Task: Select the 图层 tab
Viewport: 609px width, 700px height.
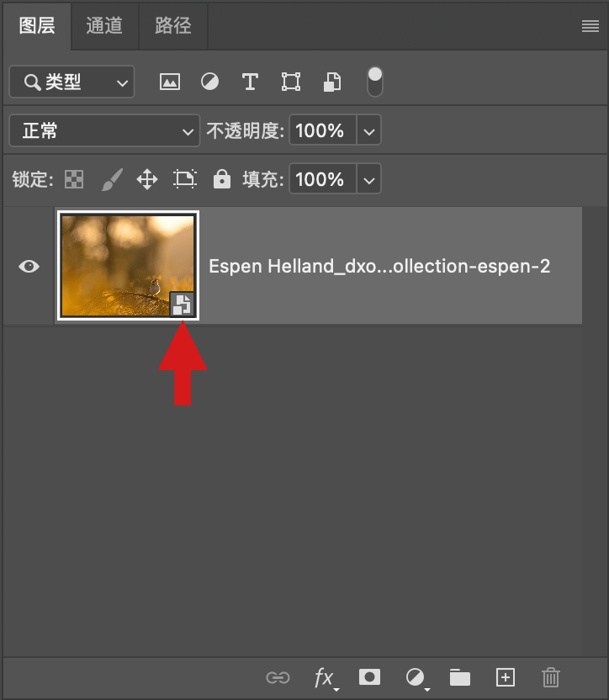Action: [x=37, y=25]
